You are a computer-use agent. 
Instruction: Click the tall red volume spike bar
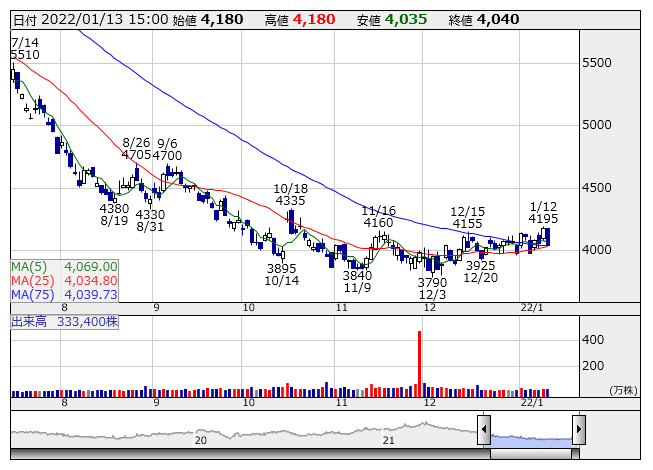click(419, 363)
